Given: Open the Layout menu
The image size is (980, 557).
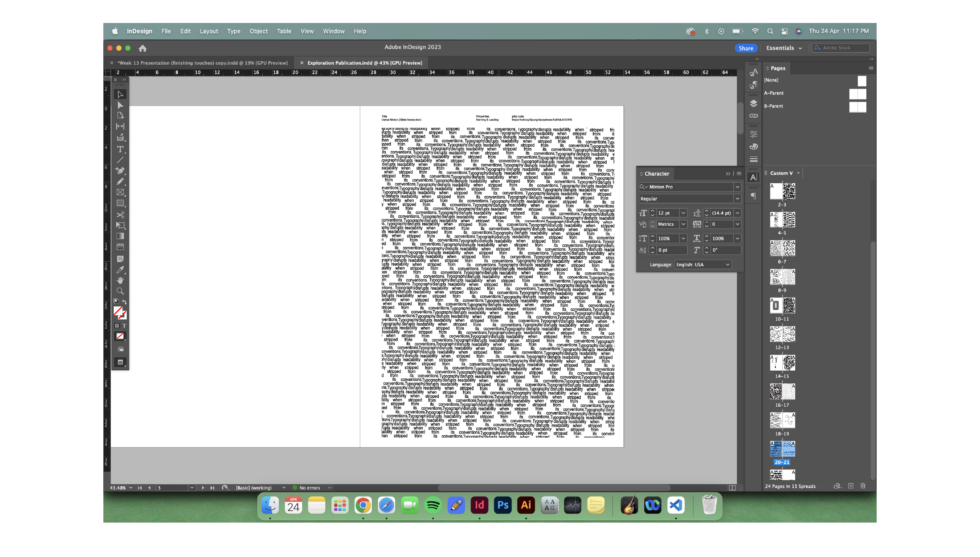Looking at the screenshot, I should [x=209, y=31].
